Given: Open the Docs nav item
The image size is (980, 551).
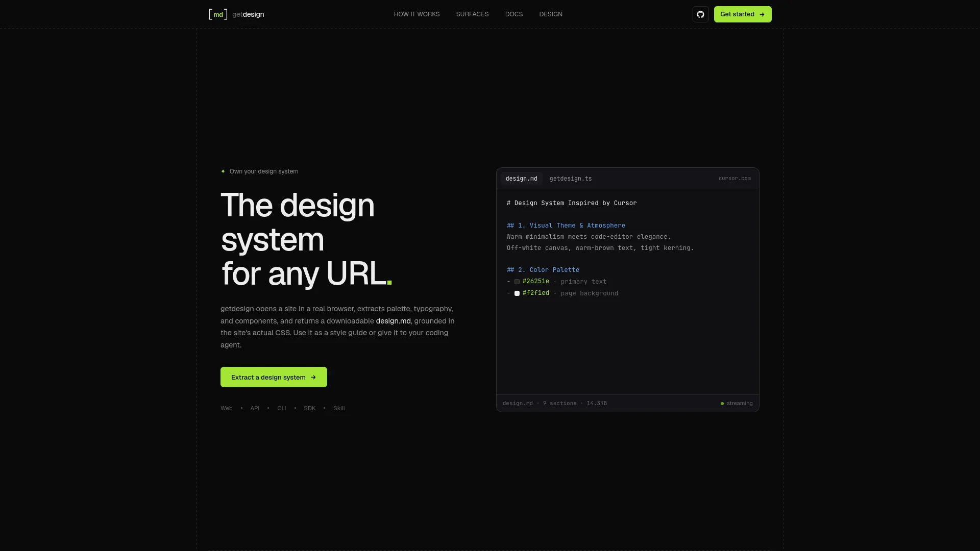Looking at the screenshot, I should pos(514,14).
